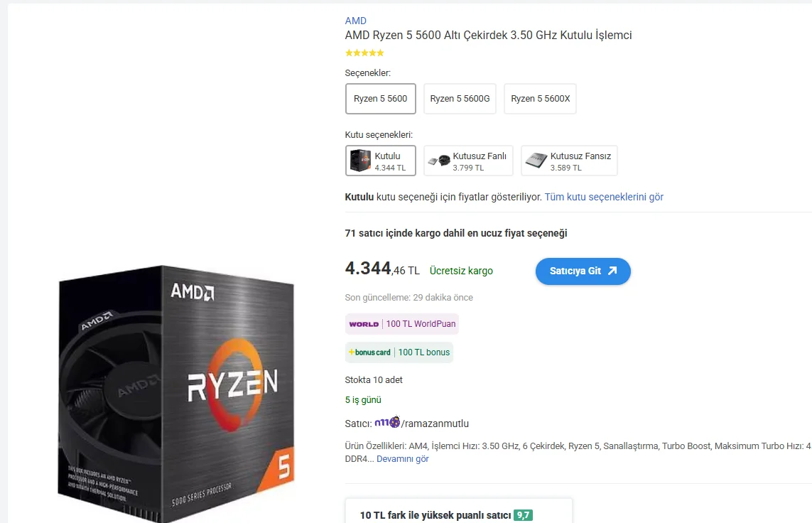This screenshot has height=523, width=812.
Task: Choose the Kutusuz Fansız box option
Action: (569, 161)
